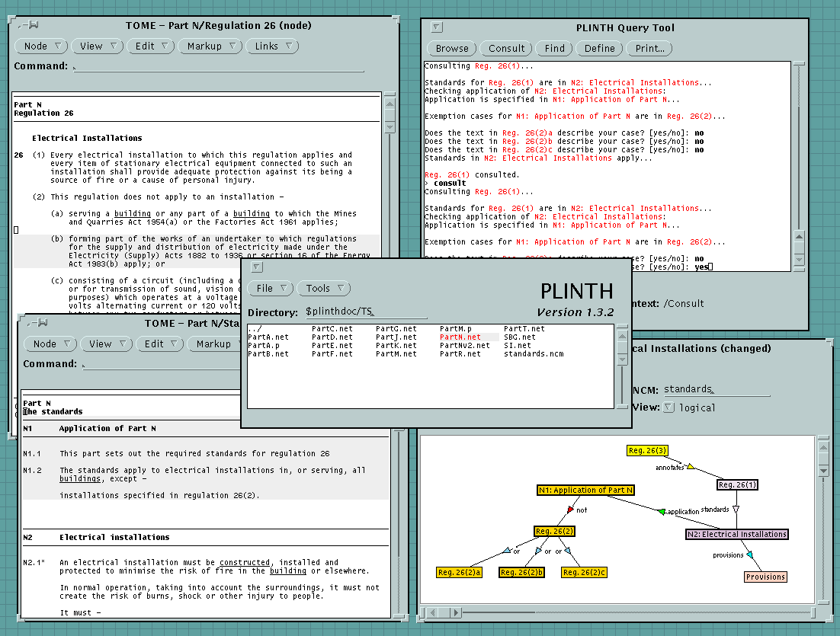Click the Query Tool scrollbar up arrow

point(800,236)
